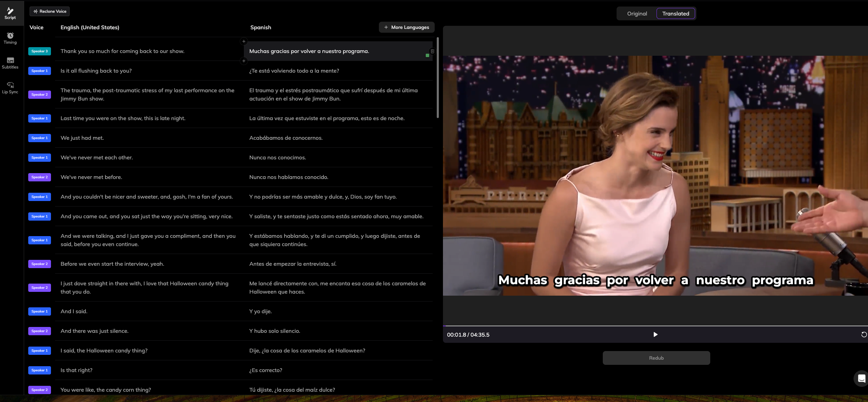Expand Spanish language column options
Viewport: 868px width, 402px height.
click(260, 27)
